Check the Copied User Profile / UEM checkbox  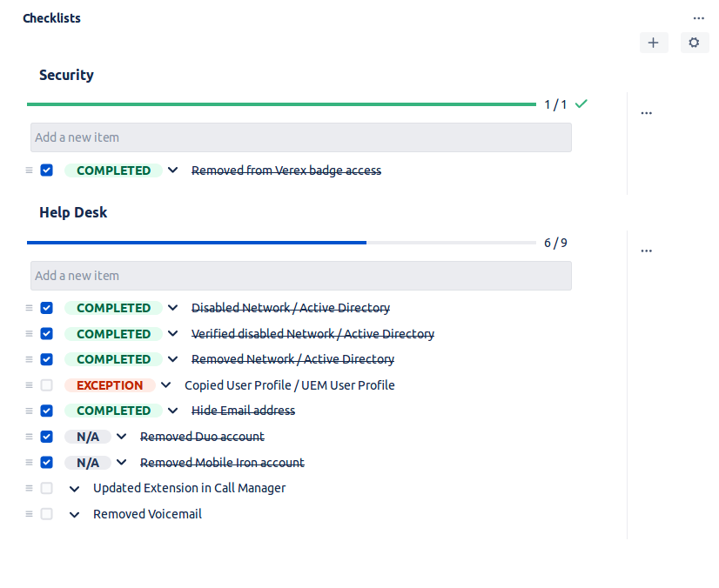(46, 384)
